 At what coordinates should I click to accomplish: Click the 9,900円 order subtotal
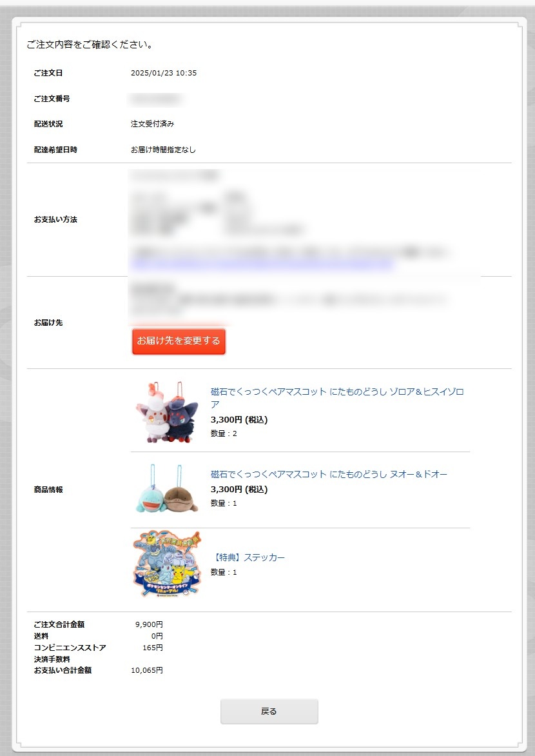tap(149, 624)
